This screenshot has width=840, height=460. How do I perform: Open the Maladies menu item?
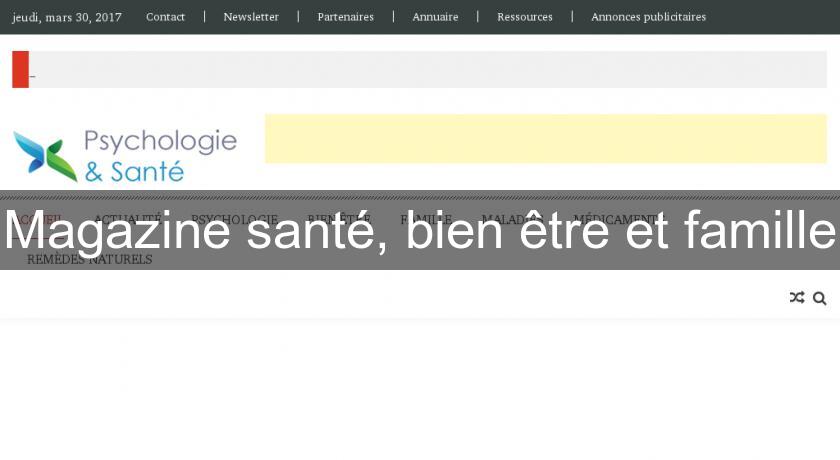(513, 219)
